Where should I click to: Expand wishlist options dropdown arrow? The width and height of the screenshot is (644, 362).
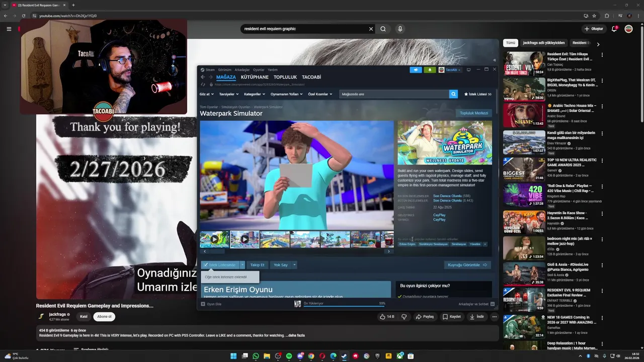[242, 265]
